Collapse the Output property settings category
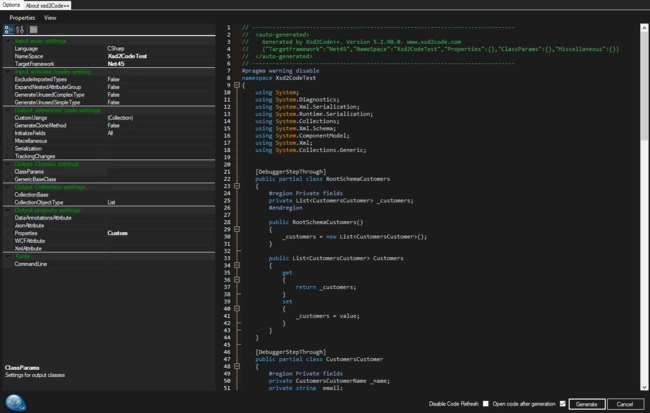The width and height of the screenshot is (650, 413). (8, 210)
